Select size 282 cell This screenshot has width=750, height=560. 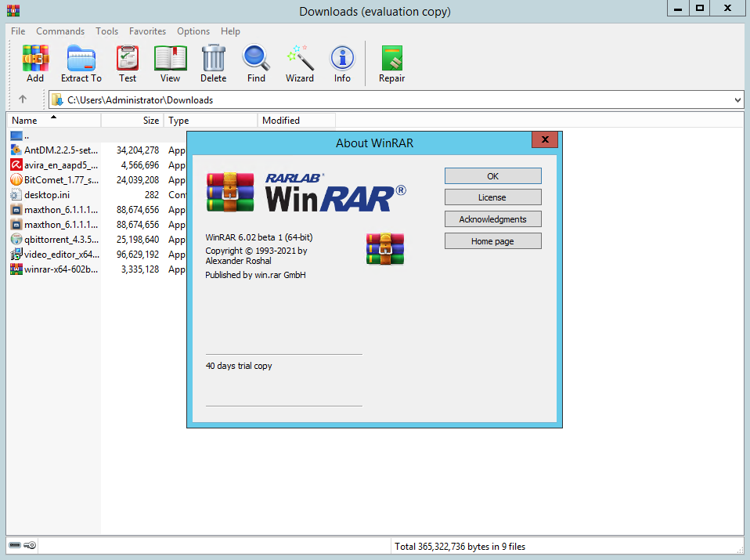click(152, 195)
